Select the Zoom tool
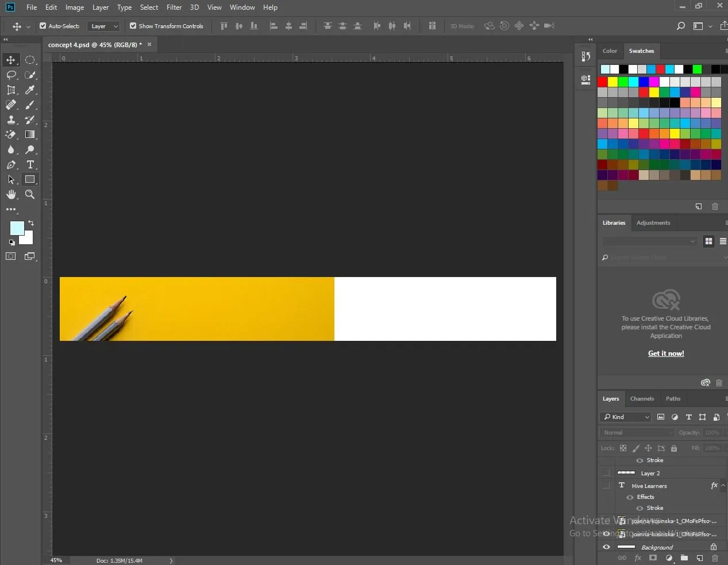The image size is (728, 565). 30,195
